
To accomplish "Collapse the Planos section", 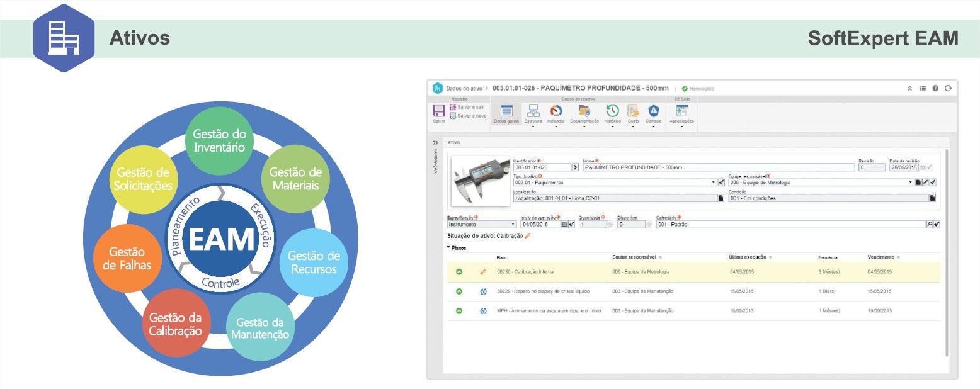I will 449,248.
